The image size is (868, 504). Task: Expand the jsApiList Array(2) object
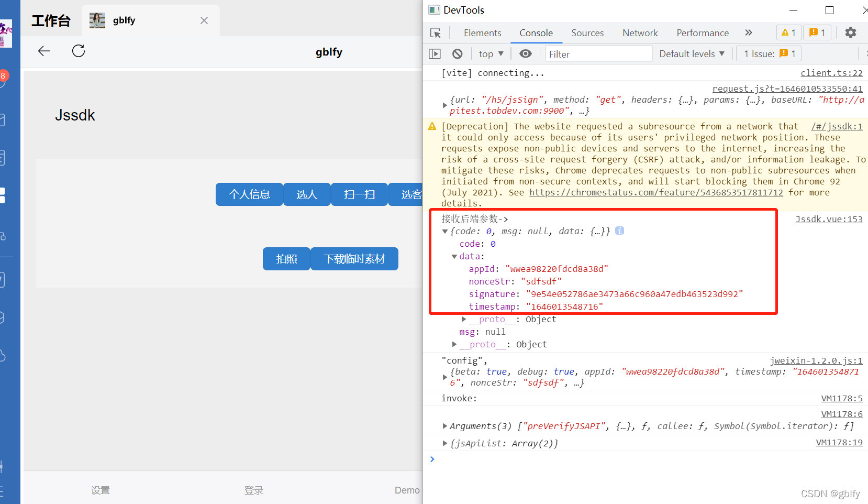(x=445, y=443)
